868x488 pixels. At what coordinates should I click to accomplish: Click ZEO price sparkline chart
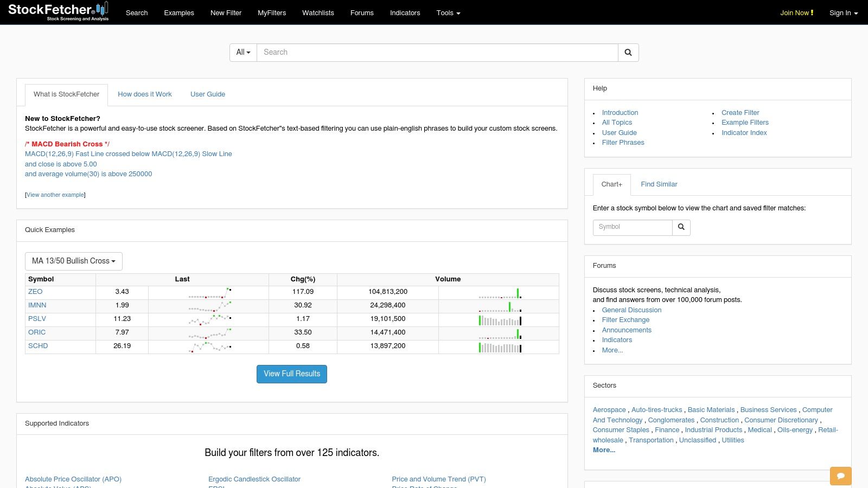(210, 293)
